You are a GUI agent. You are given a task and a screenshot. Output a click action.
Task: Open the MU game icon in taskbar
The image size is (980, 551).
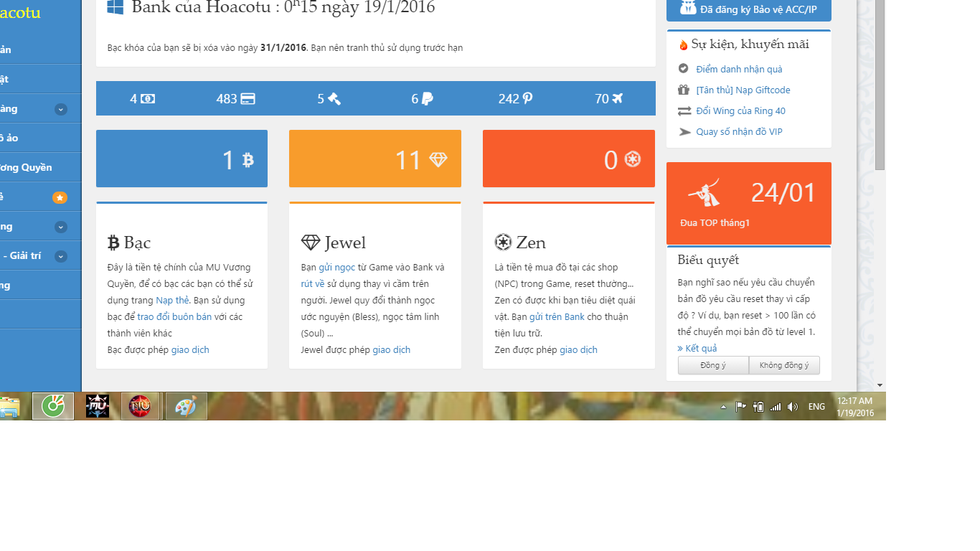[98, 406]
